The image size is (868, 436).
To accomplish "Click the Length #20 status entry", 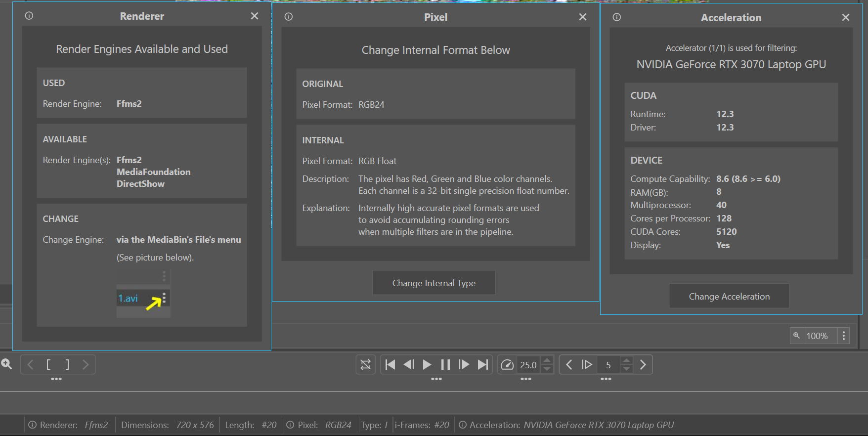I will point(251,425).
